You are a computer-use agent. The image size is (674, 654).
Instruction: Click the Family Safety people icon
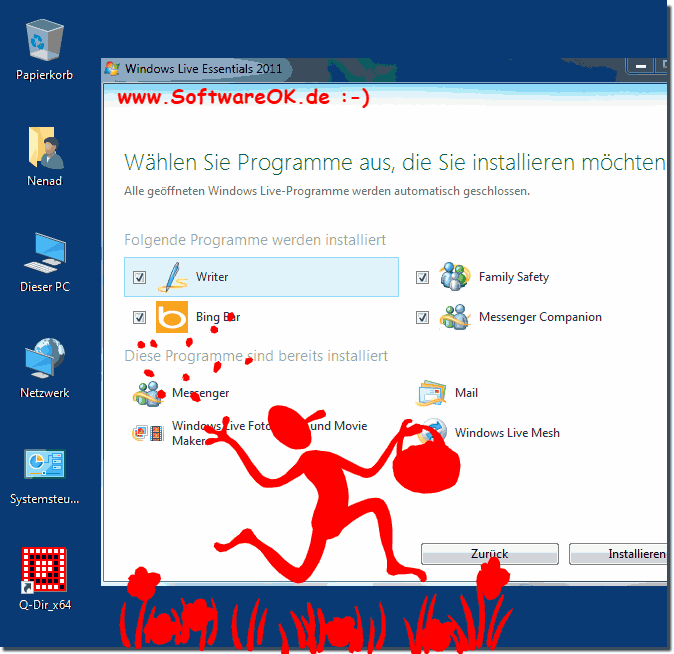click(x=455, y=276)
